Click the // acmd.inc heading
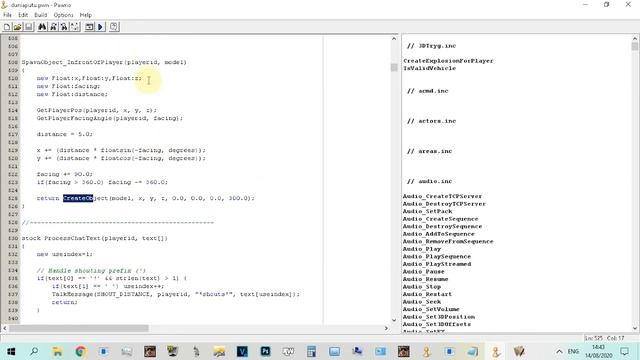The height and width of the screenshot is (360, 640). point(427,91)
